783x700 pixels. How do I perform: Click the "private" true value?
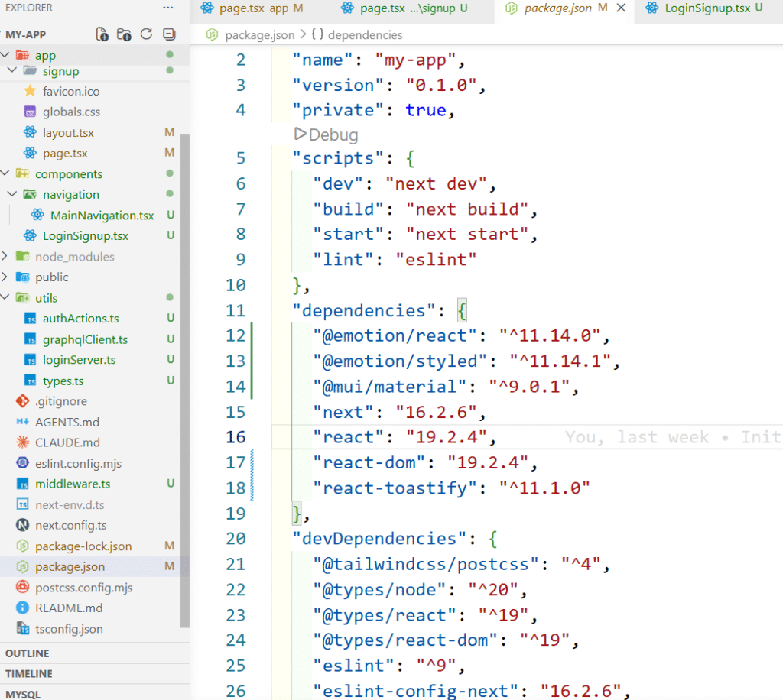point(425,110)
